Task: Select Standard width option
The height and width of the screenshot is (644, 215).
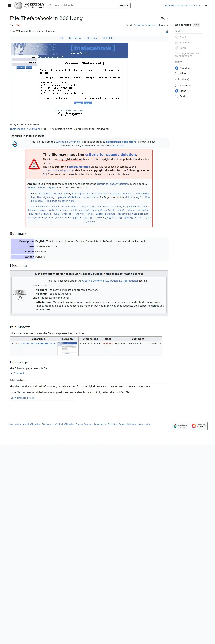Action: click(177, 68)
